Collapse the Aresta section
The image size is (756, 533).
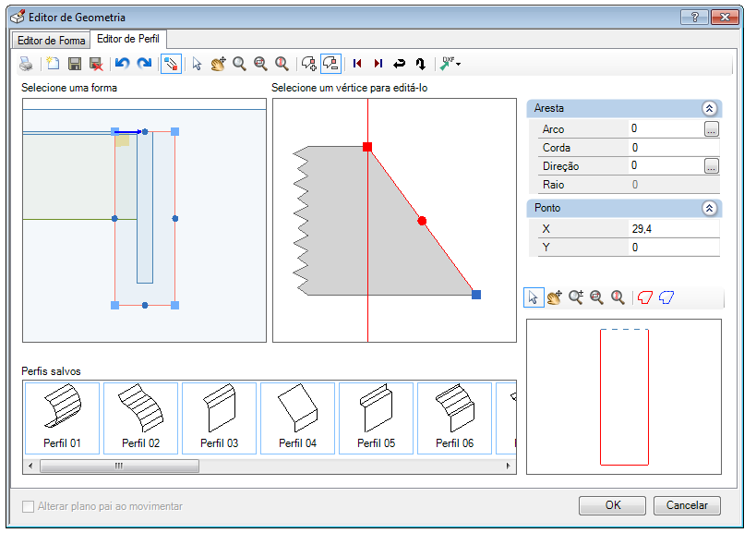tap(709, 108)
